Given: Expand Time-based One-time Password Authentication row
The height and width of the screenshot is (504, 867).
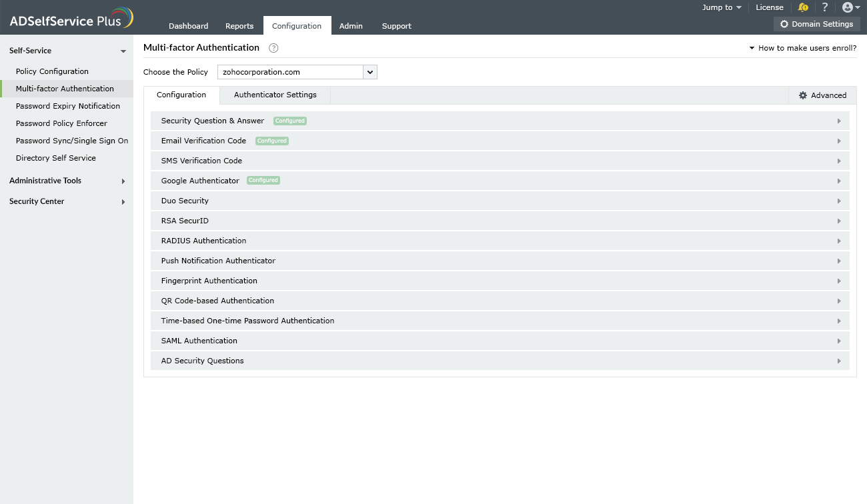Looking at the screenshot, I should click(500, 321).
